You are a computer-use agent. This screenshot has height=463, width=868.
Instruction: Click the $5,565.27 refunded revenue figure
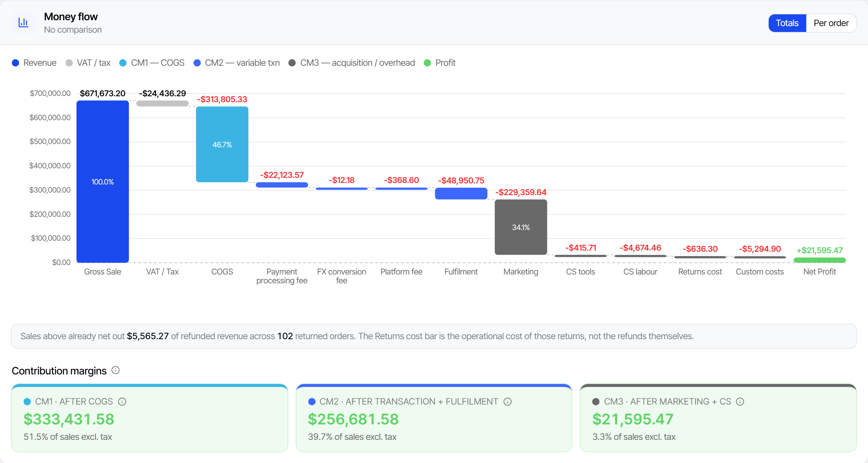click(148, 336)
